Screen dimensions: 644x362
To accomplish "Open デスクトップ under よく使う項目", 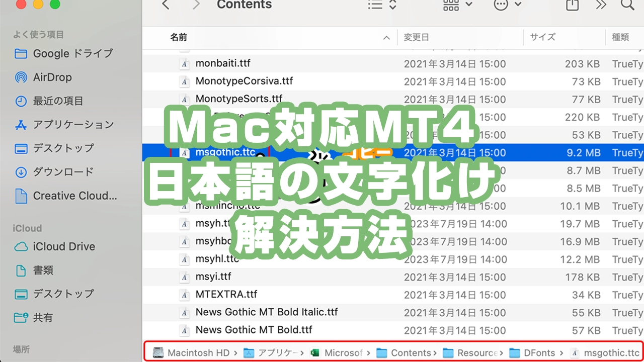I will tap(54, 148).
